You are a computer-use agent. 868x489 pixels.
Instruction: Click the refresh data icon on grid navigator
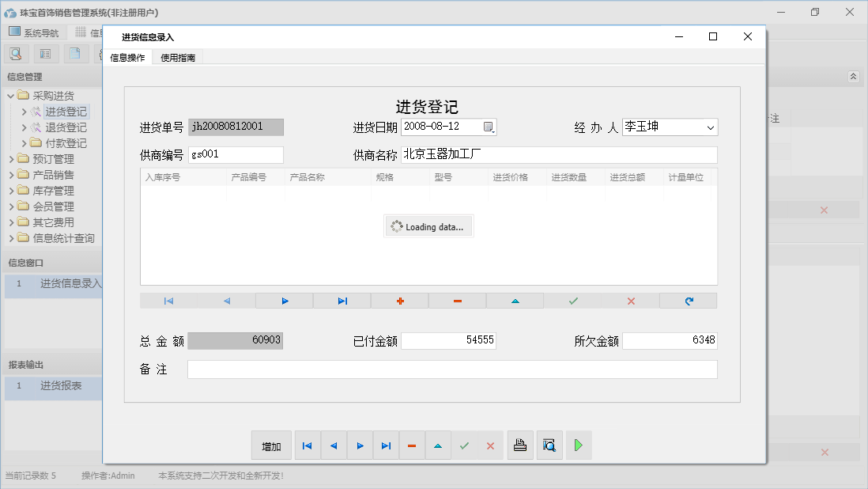(688, 301)
